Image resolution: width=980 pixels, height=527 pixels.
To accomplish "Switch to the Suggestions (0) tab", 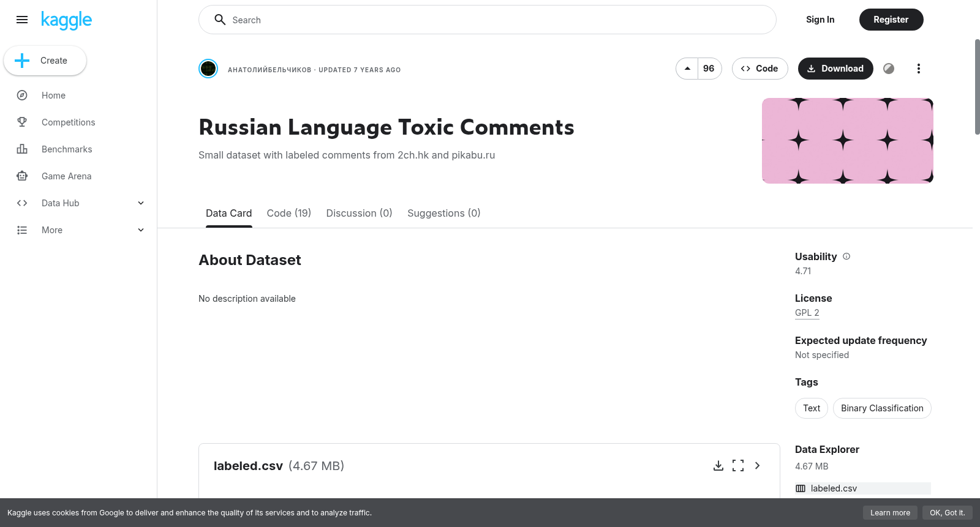I will [444, 213].
